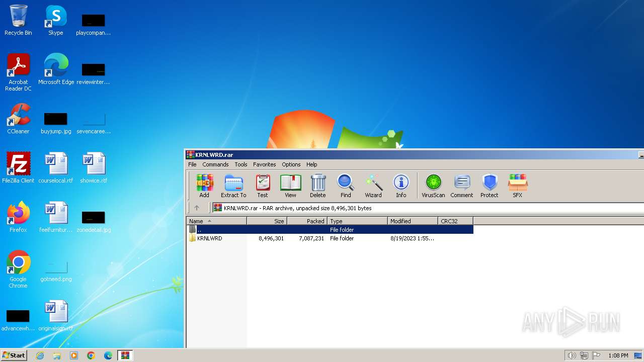This screenshot has height=362, width=644.
Task: Click the Add toolbar icon in WinRAR
Action: (204, 186)
